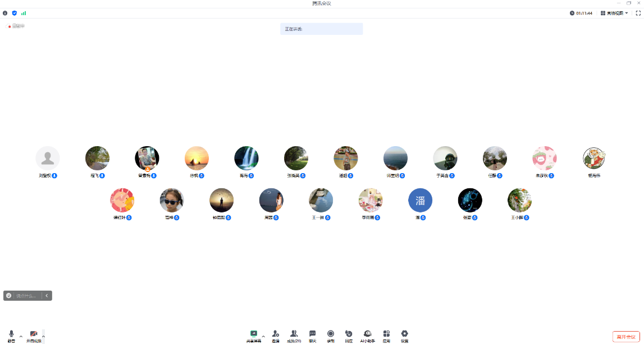
Task: Toggle the 开启视频 camera button
Action: [34, 335]
